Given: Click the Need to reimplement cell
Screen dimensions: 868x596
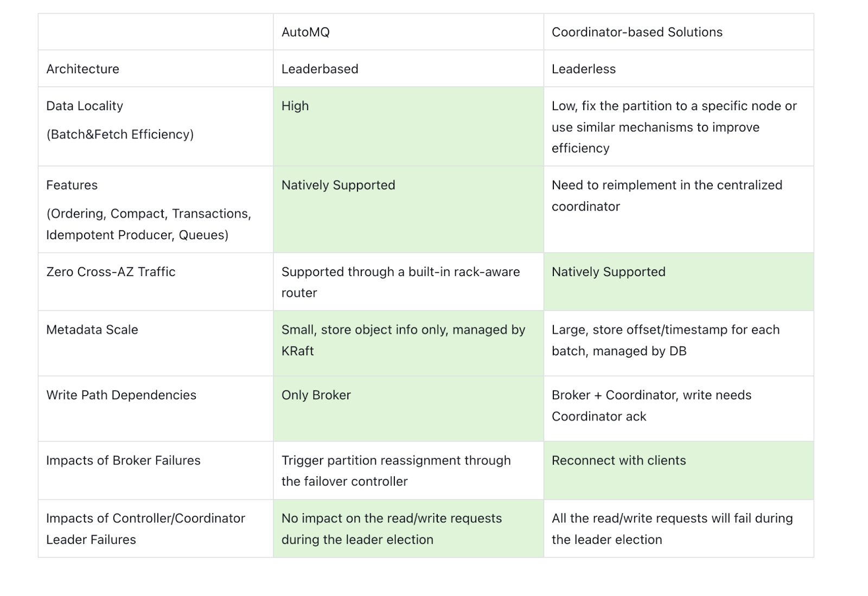Looking at the screenshot, I should (x=667, y=195).
